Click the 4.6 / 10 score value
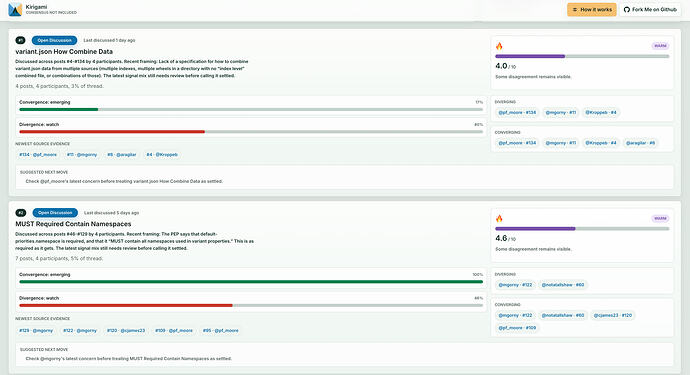This screenshot has height=375, width=690. tap(505, 239)
